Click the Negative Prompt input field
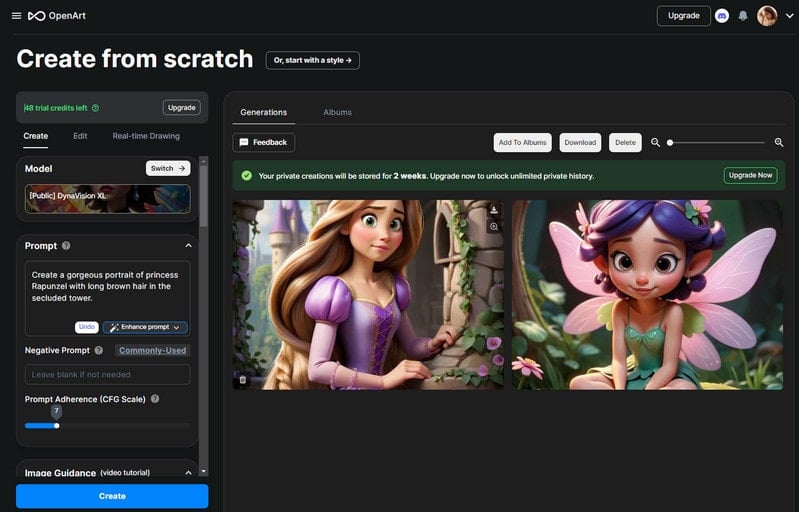This screenshot has height=512, width=799. click(108, 374)
